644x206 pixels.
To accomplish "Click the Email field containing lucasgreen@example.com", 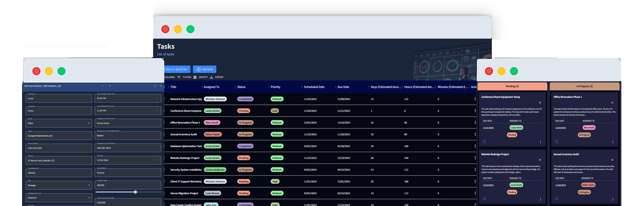I will click(59, 136).
